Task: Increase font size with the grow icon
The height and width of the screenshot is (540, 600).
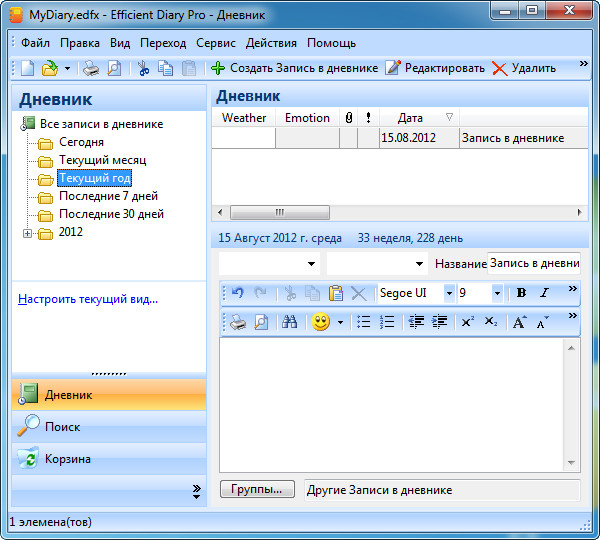Action: [x=519, y=322]
